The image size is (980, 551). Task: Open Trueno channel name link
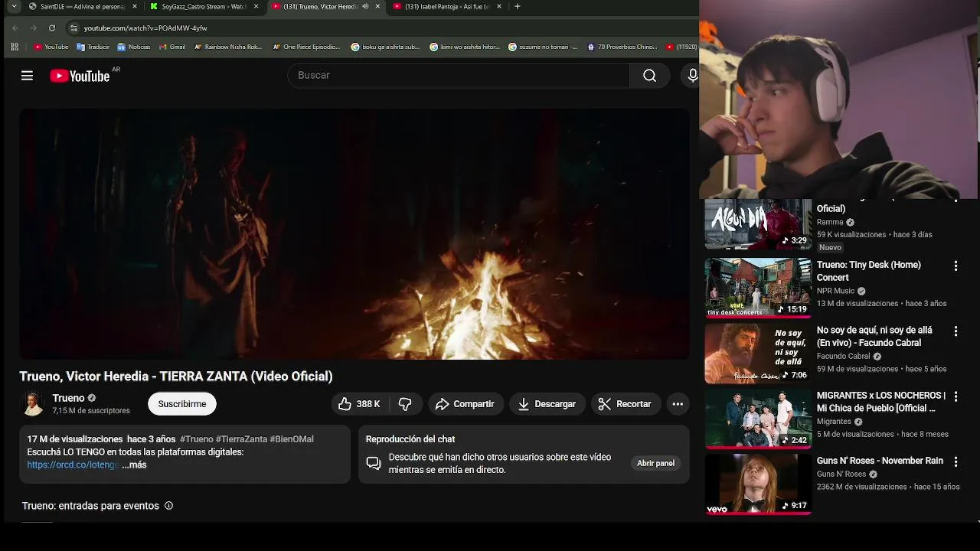[x=68, y=398]
